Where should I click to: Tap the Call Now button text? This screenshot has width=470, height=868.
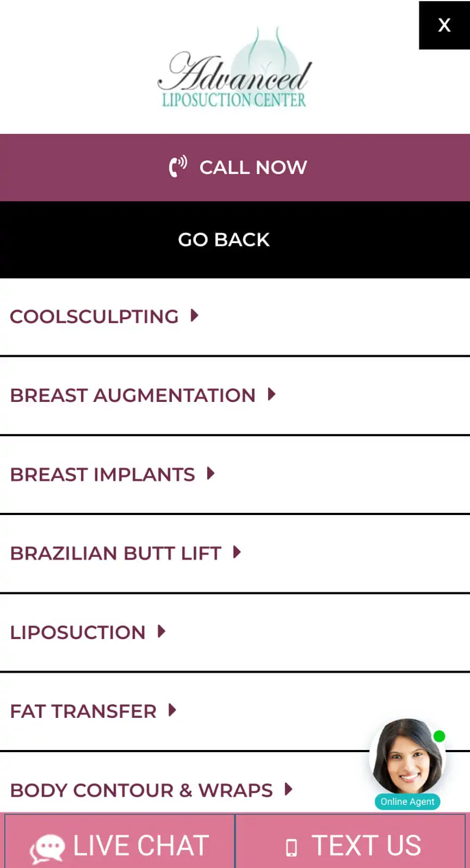pyautogui.click(x=253, y=168)
